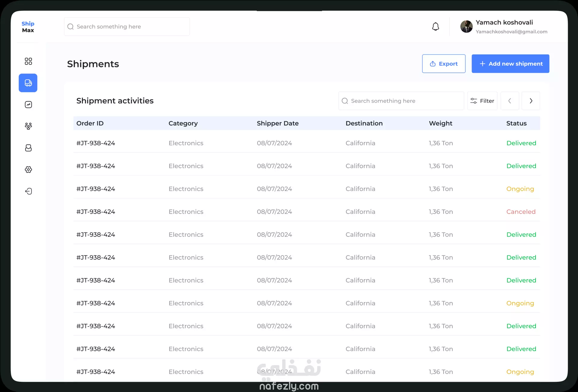
Task: Sort by the Status column header
Action: point(516,123)
